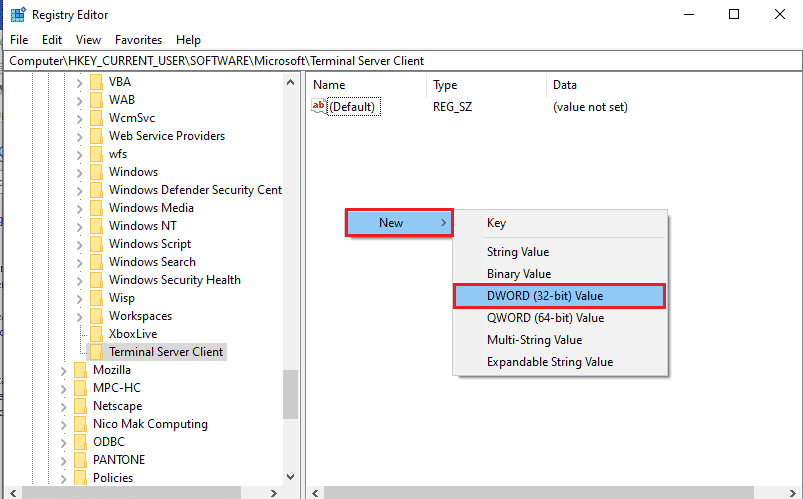
Task: Click the Web Service Providers folder icon
Action: point(96,136)
